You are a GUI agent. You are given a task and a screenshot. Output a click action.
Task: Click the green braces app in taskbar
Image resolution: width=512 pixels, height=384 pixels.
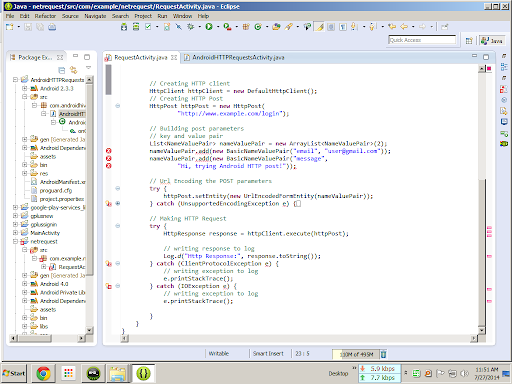coord(143,373)
